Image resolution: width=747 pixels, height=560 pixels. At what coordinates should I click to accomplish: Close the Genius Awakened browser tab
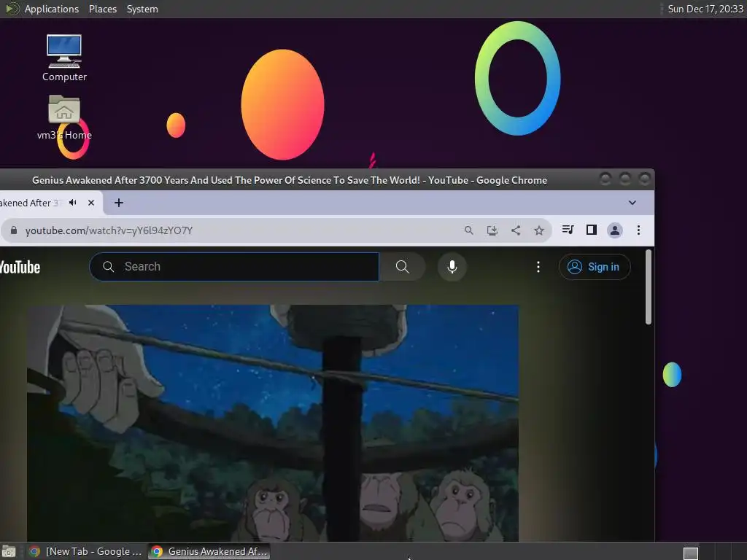click(91, 203)
